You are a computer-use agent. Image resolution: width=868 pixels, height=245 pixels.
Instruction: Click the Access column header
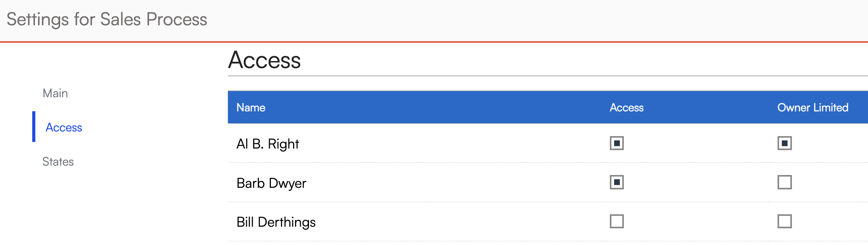tap(626, 108)
